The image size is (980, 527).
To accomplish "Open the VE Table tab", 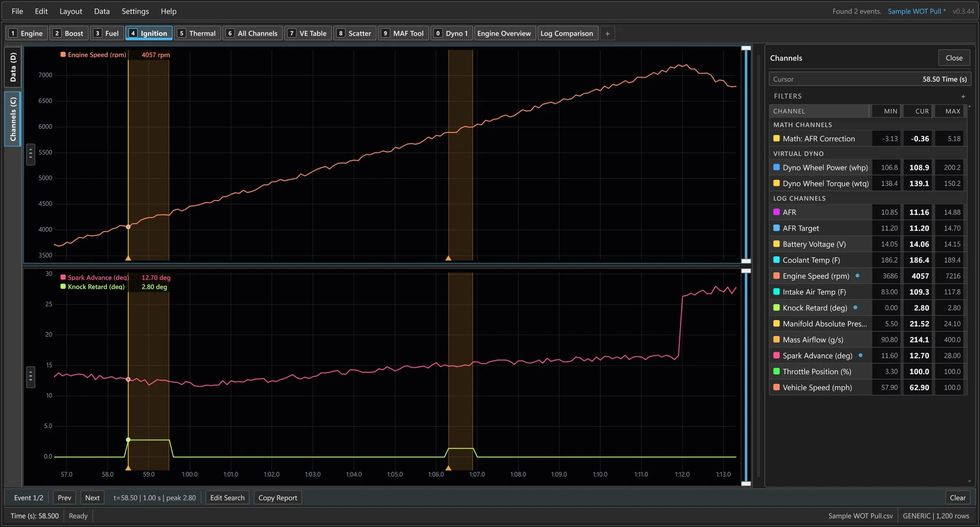I will [308, 33].
